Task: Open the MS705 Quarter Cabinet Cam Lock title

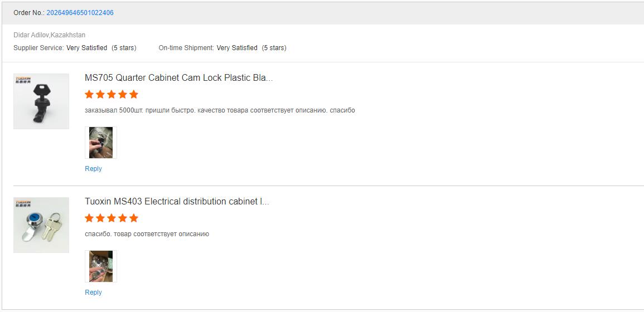Action: pos(178,78)
